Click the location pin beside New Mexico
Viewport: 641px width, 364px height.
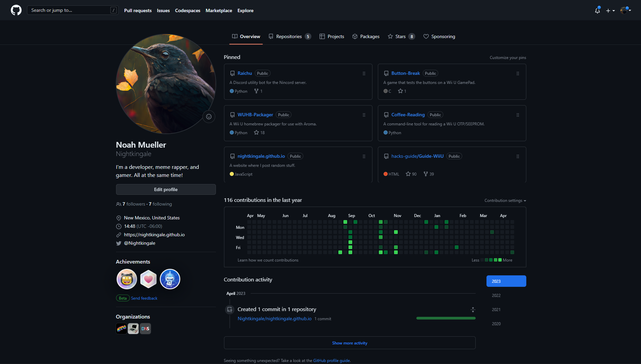pos(118,218)
